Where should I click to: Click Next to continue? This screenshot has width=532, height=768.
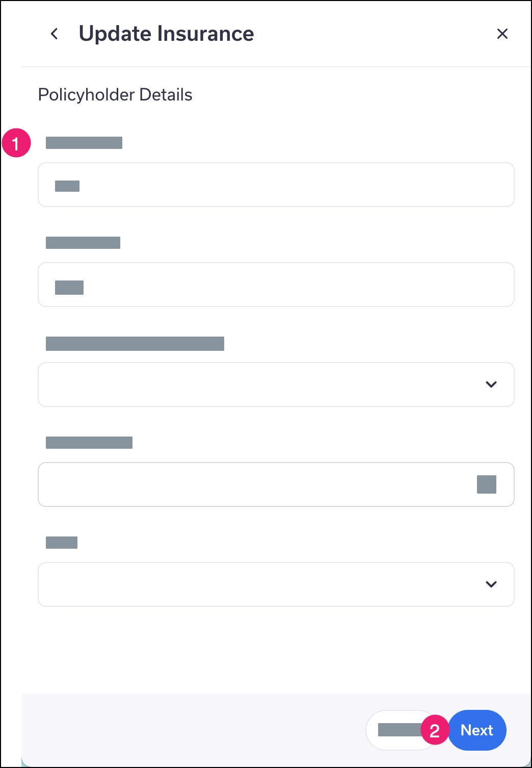click(x=477, y=730)
